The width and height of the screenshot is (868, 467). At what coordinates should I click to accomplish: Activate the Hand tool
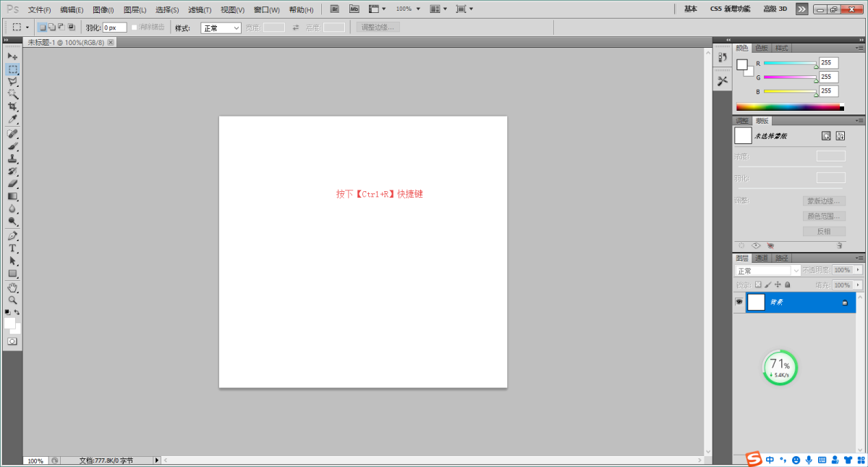pos(12,287)
